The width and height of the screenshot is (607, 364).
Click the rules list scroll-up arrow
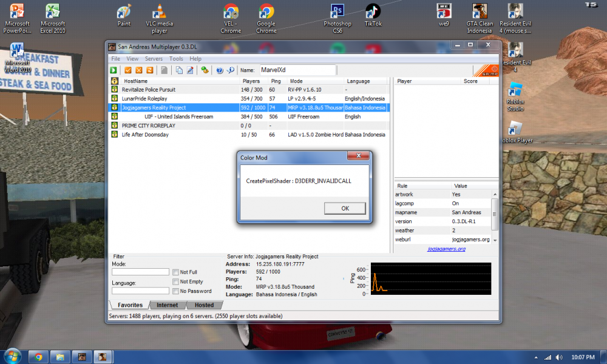tap(495, 194)
